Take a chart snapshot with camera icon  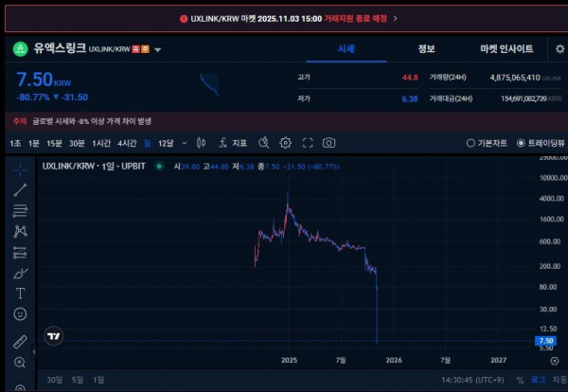[328, 143]
